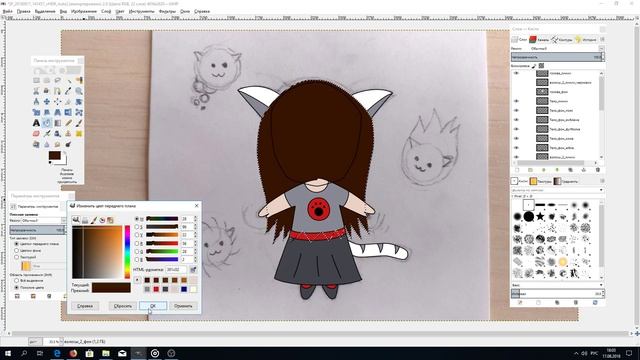Select the highlighted Bucket Fill tool
The width and height of the screenshot is (640, 360).
point(47,123)
